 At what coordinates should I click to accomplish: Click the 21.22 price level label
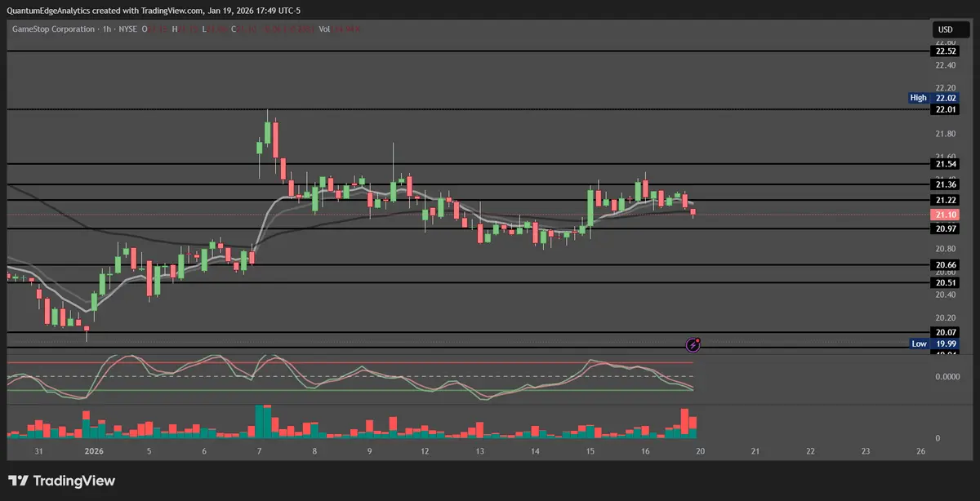pos(945,200)
